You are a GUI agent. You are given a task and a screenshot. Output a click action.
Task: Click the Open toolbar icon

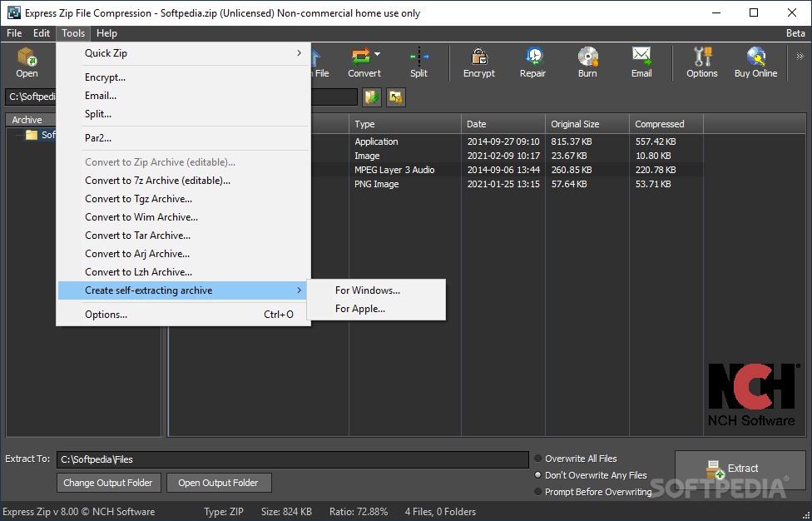[x=27, y=62]
